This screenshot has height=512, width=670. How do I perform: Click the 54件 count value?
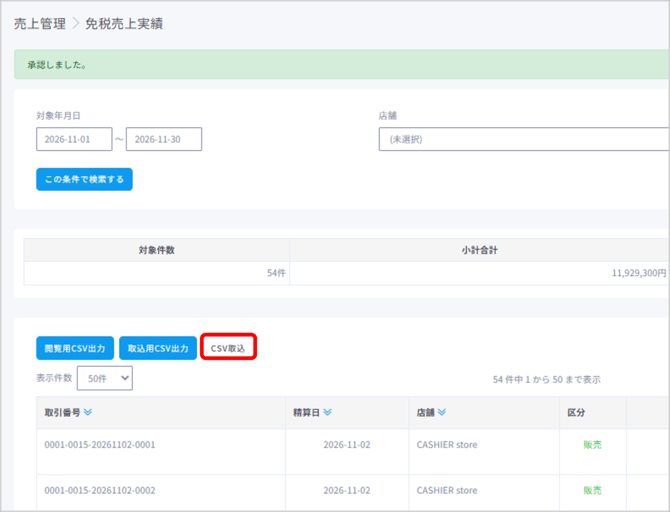276,273
